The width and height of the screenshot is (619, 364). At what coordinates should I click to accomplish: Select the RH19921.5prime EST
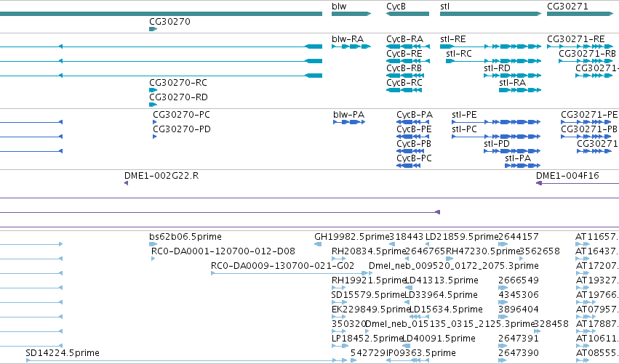tap(339, 288)
